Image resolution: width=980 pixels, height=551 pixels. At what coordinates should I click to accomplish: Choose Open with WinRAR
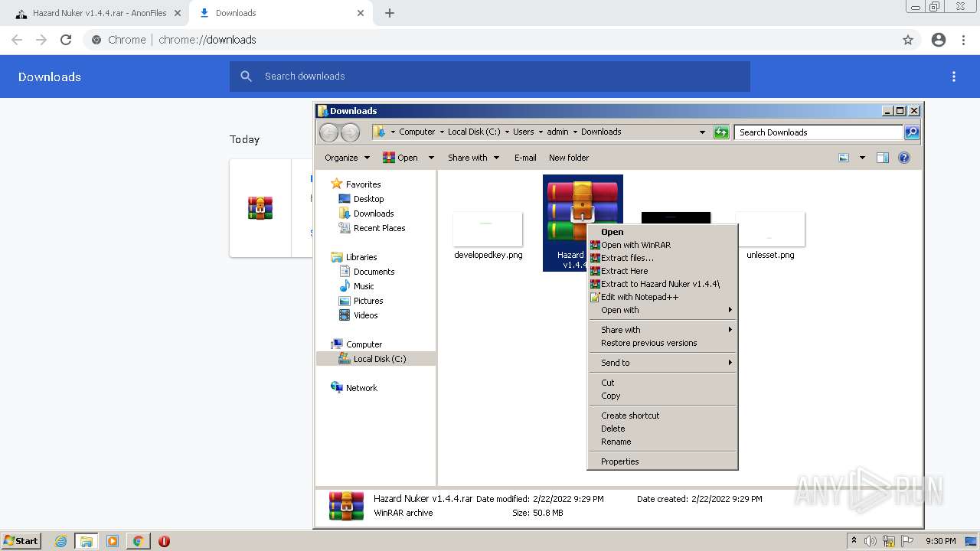pyautogui.click(x=662, y=245)
